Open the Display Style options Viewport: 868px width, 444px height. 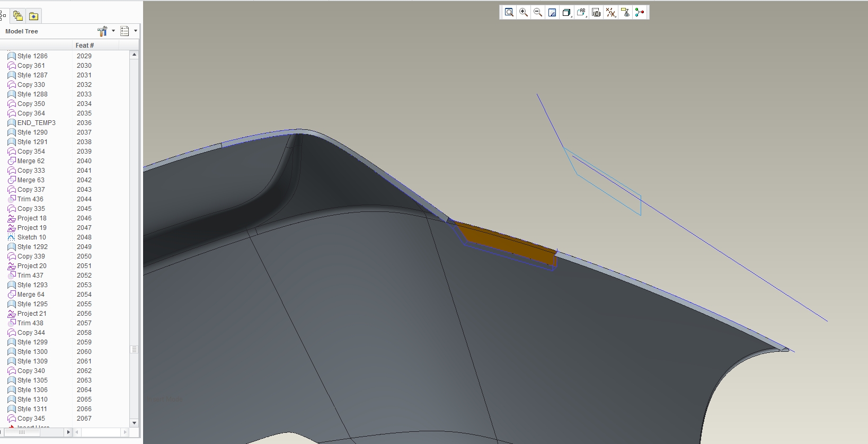(x=566, y=13)
